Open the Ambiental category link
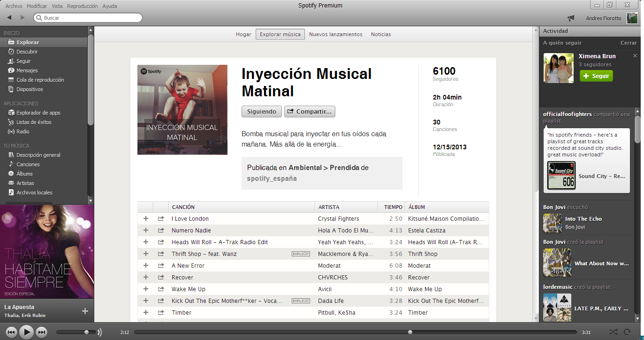 click(305, 168)
